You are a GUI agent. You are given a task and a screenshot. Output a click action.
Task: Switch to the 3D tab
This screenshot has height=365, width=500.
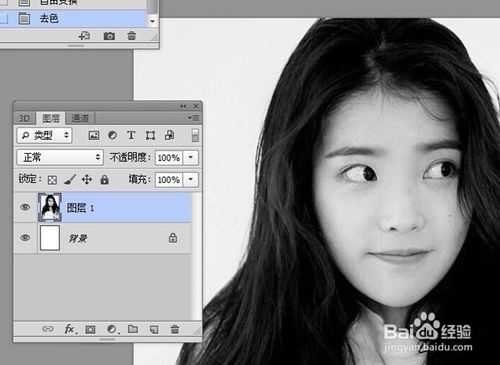(24, 118)
